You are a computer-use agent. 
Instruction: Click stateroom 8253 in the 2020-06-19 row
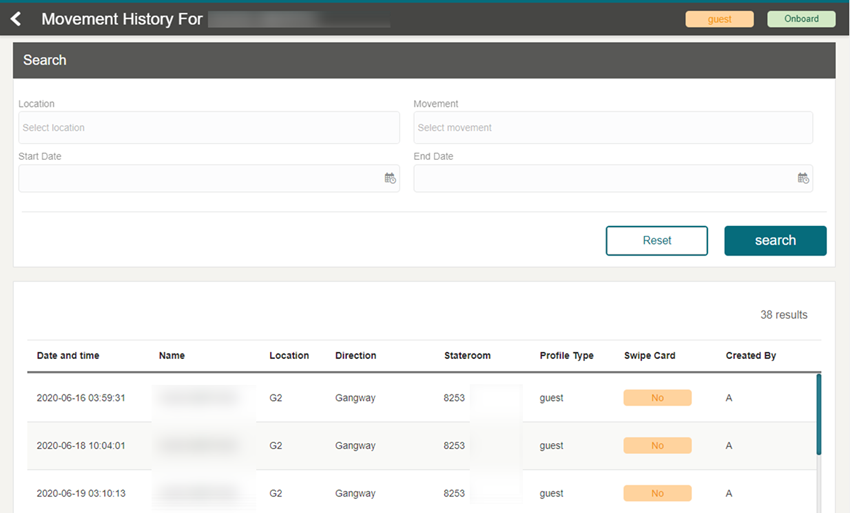[x=454, y=493]
